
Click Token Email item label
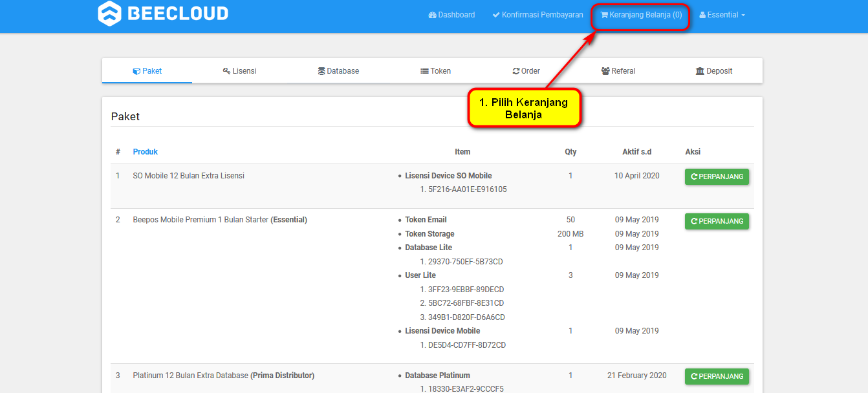(426, 220)
